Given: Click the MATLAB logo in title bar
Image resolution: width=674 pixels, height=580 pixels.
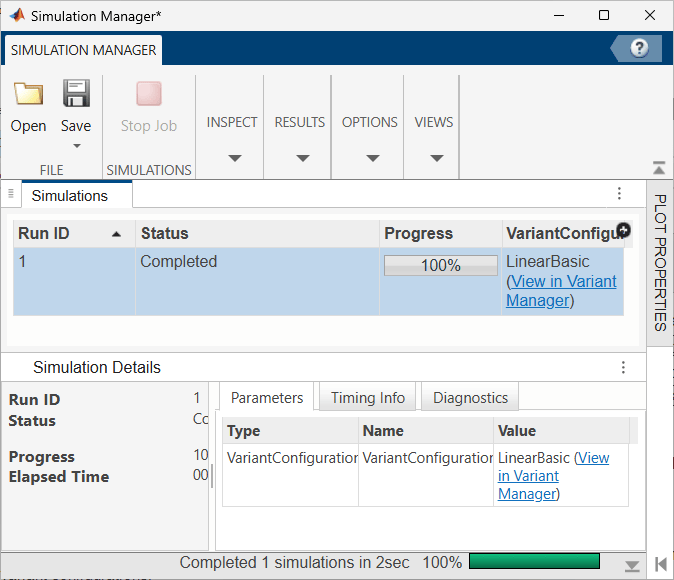Looking at the screenshot, I should pyautogui.click(x=17, y=15).
